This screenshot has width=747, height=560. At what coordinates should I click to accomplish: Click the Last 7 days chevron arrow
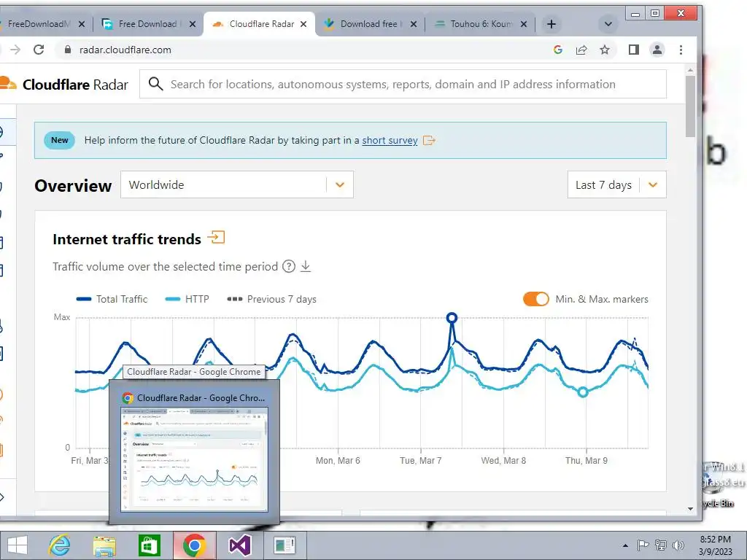point(653,184)
